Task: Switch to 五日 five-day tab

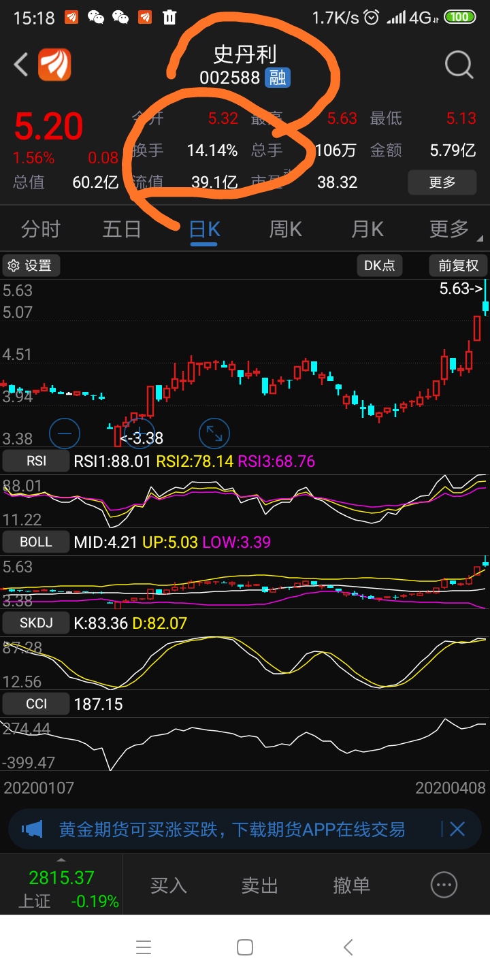Action: click(x=122, y=229)
